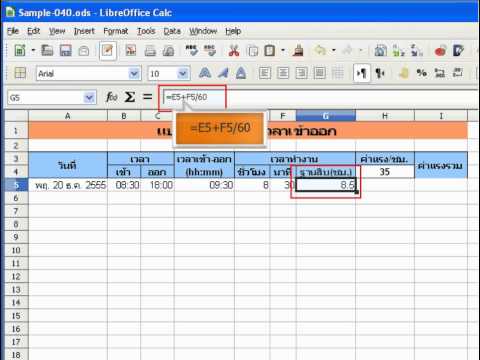480x360 pixels.
Task: Toggle Edit File mode icon
Action: point(107,51)
